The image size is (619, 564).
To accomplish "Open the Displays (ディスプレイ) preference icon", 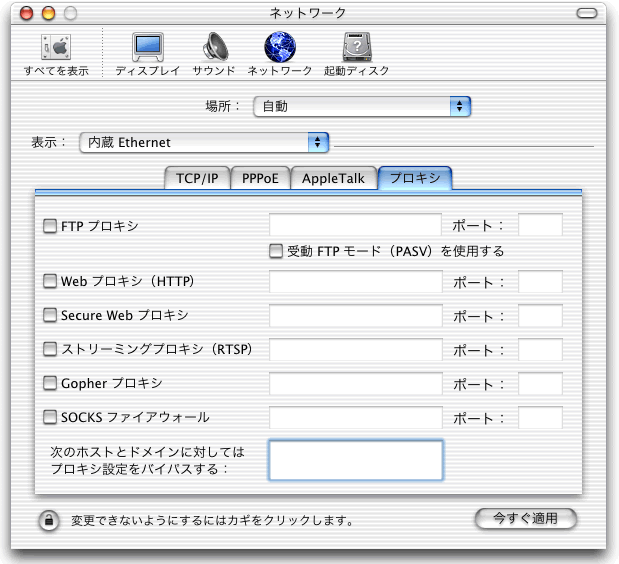I will pos(147,48).
